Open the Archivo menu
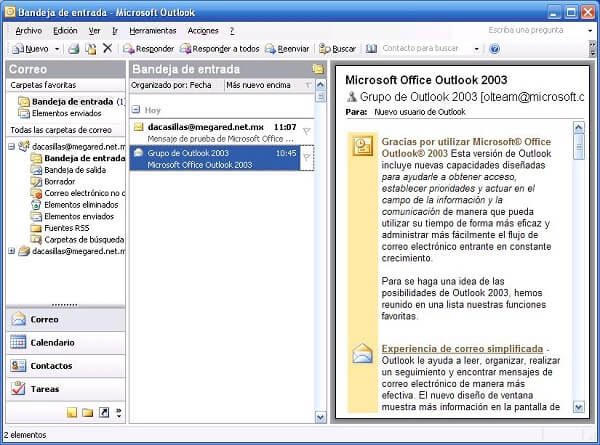Image resolution: width=600 pixels, height=445 pixels. click(28, 31)
